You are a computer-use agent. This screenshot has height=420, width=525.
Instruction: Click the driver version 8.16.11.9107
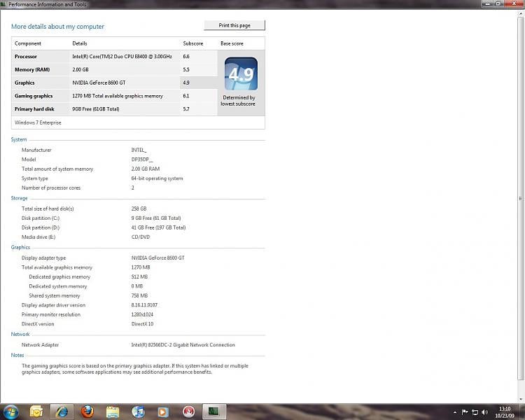(x=144, y=305)
